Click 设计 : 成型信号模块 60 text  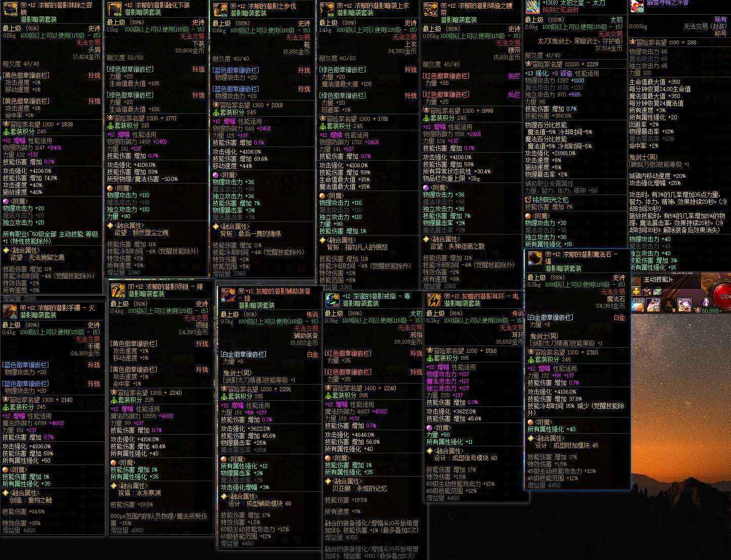[466, 458]
